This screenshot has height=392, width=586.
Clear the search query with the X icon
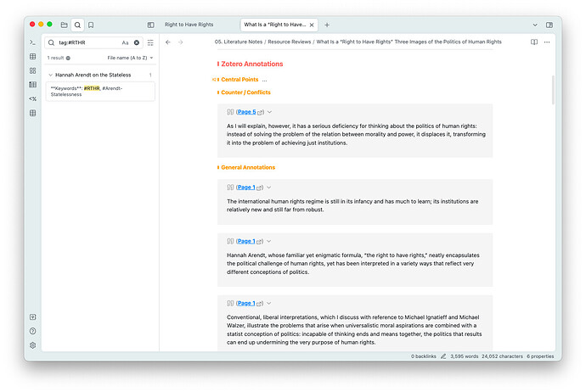(137, 42)
